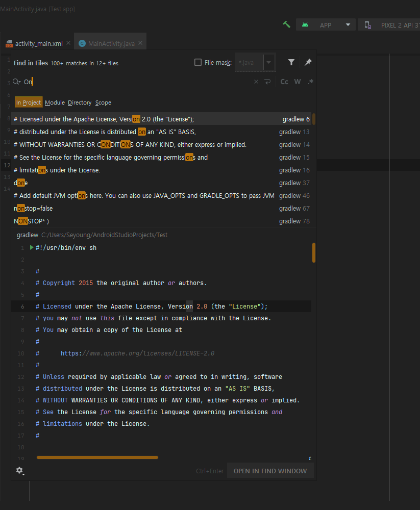420x510 pixels.
Task: Pin the Find in Files window
Action: pos(308,62)
